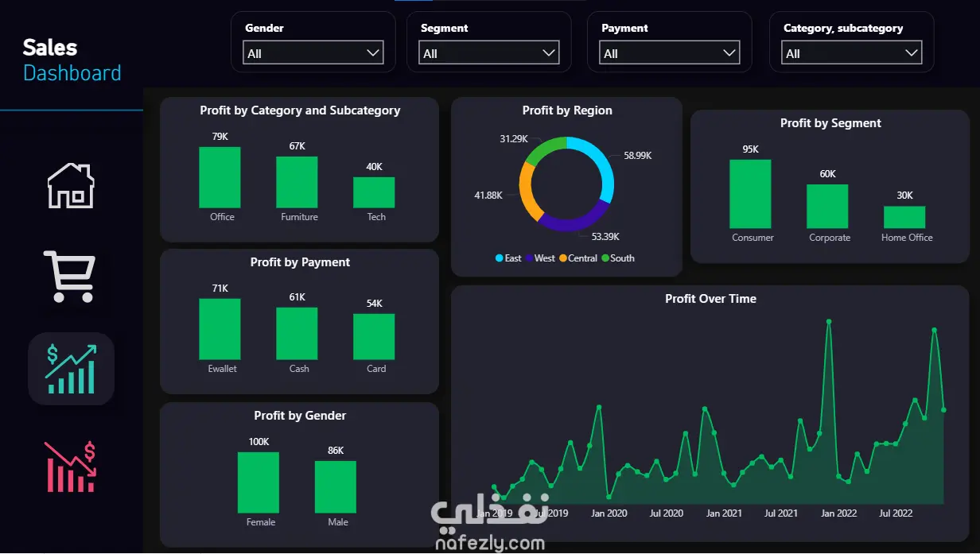Select the South legend item
The width and height of the screenshot is (980, 554).
click(618, 258)
